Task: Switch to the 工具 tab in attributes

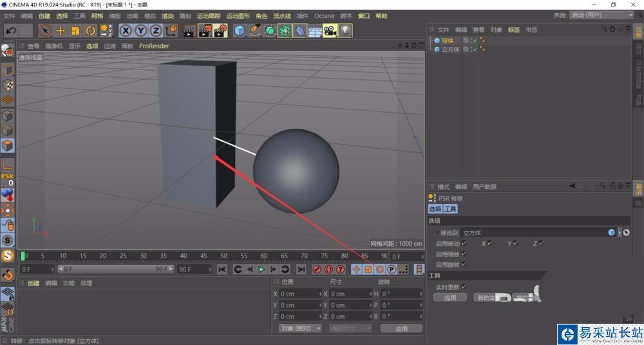Action: [x=450, y=209]
